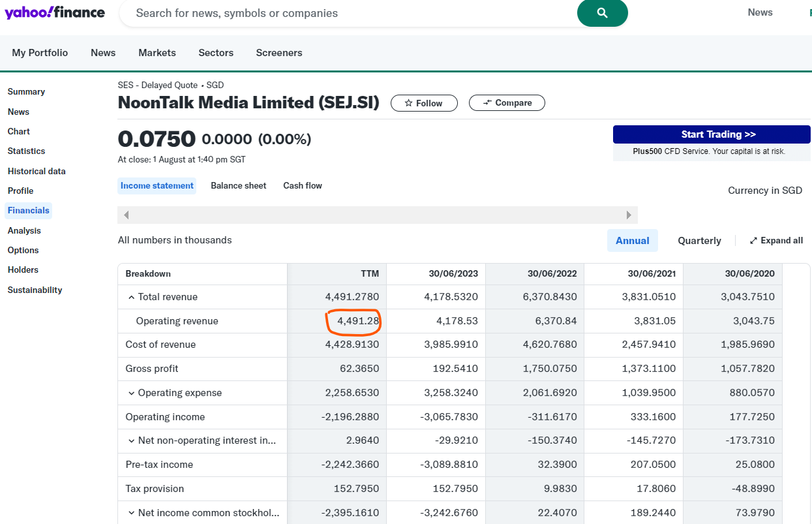Click the Gross profit row label
Viewport: 812px width, 524px height.
152,369
